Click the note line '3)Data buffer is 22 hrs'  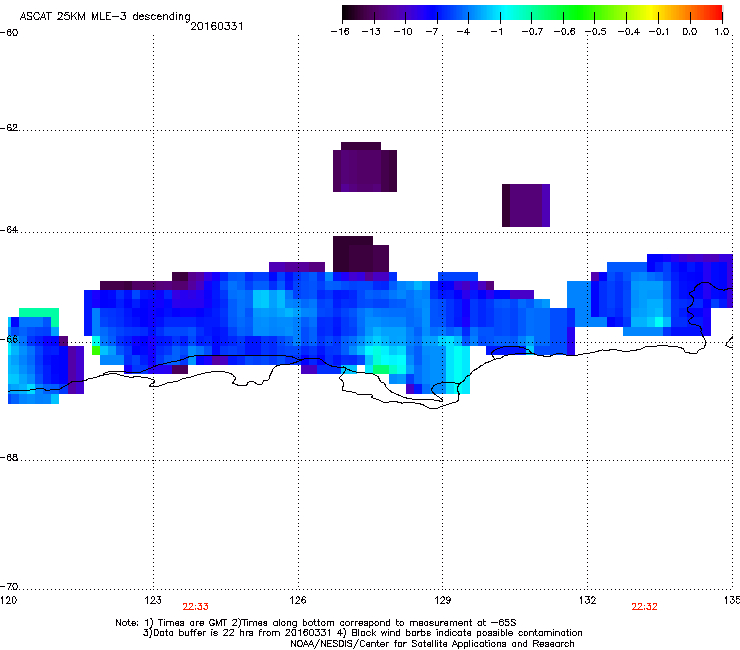point(362,633)
